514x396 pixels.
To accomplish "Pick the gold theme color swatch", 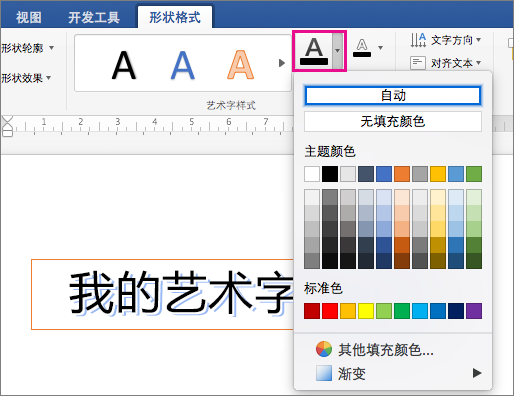I will click(438, 174).
